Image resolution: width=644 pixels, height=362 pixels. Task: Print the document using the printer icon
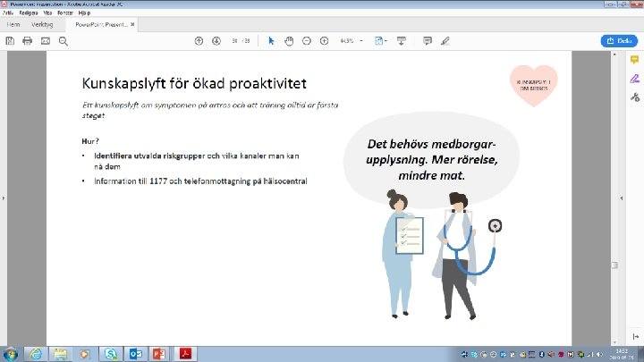pos(28,40)
